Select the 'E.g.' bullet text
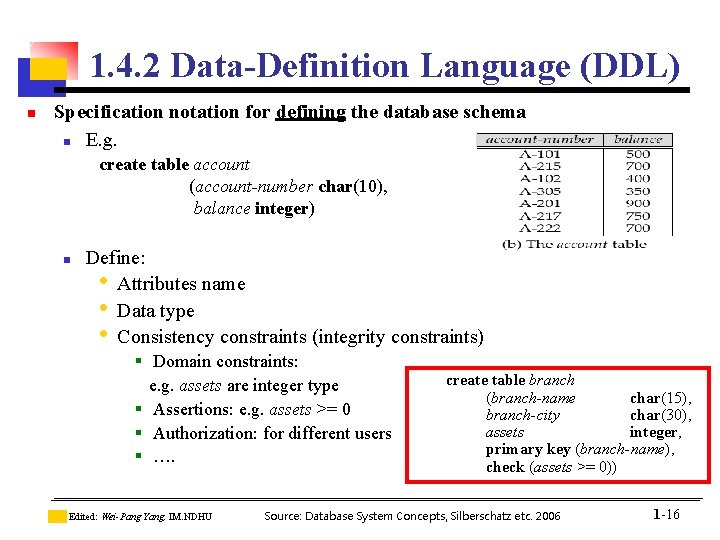720x540 pixels. click(x=101, y=140)
